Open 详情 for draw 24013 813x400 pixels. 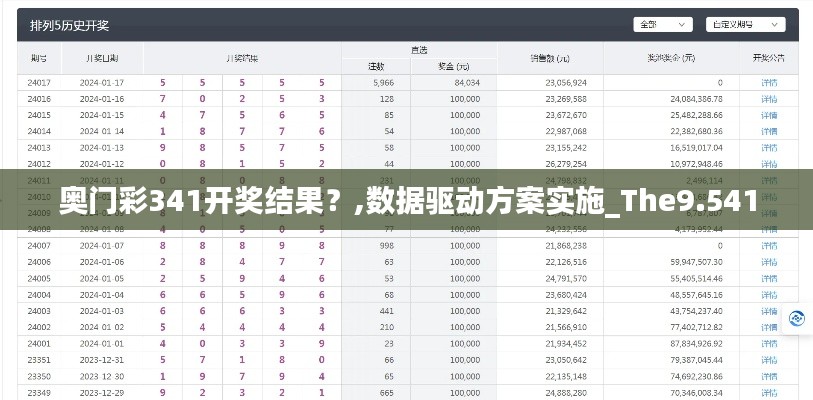click(768, 147)
